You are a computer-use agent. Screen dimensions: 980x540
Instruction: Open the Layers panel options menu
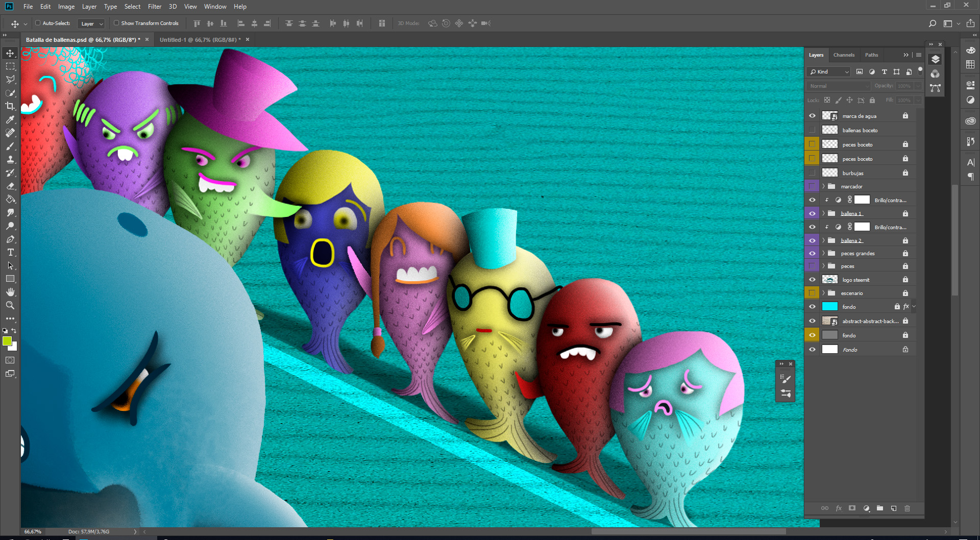[x=919, y=55]
